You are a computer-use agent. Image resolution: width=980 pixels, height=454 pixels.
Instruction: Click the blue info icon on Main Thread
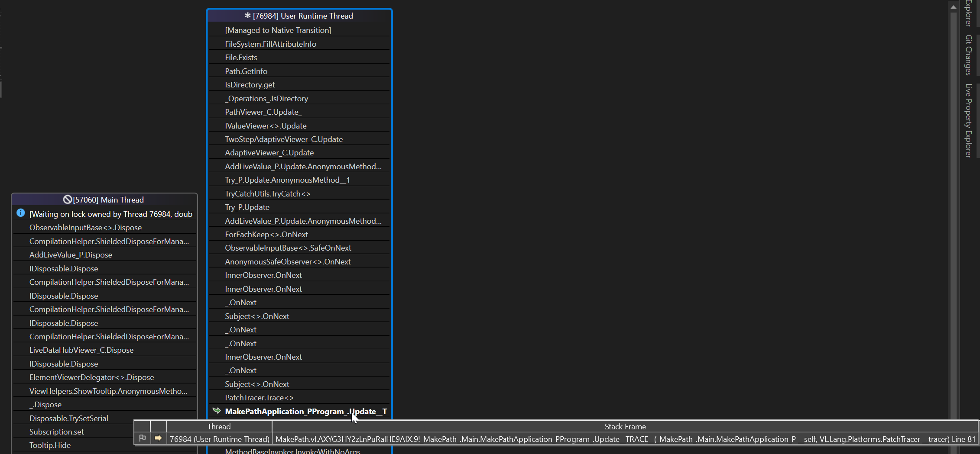click(20, 213)
